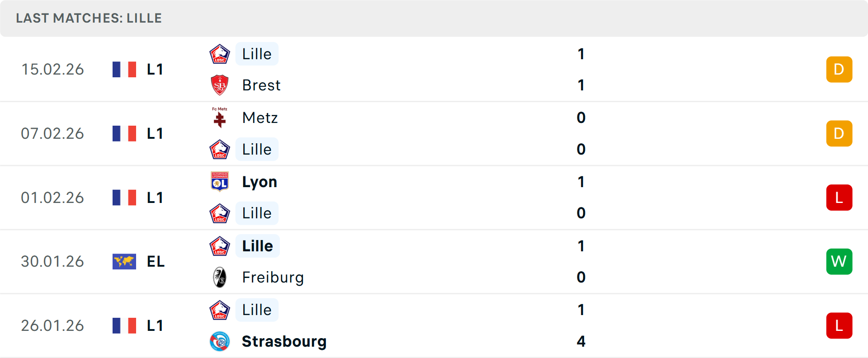Image resolution: width=868 pixels, height=358 pixels.
Task: Click the 26.01.26 match date
Action: 52,325
